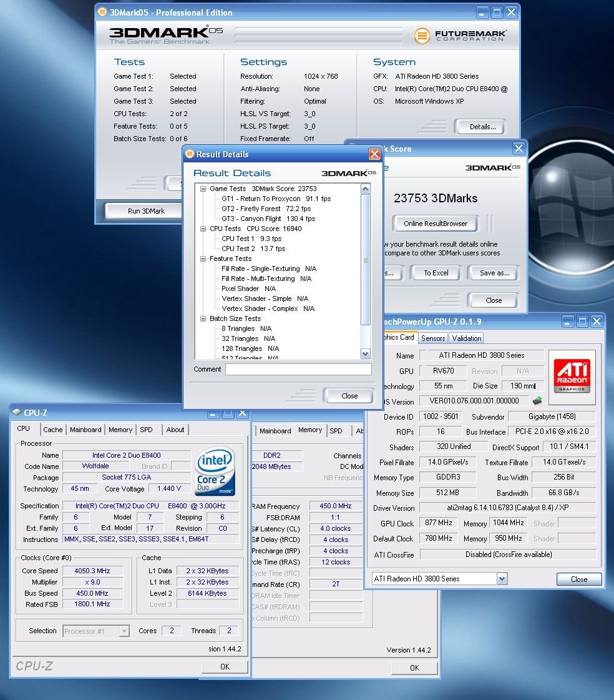Click the 3DMark05 title bar icon

[102, 12]
